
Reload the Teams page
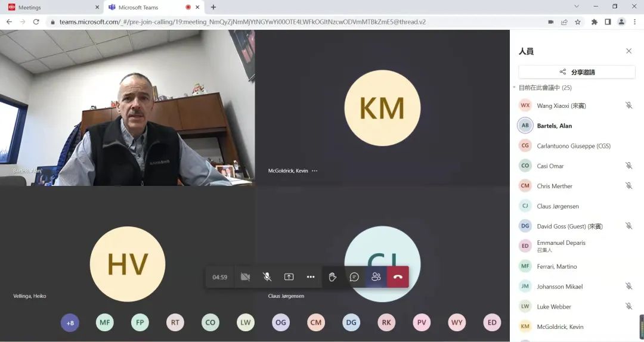36,22
